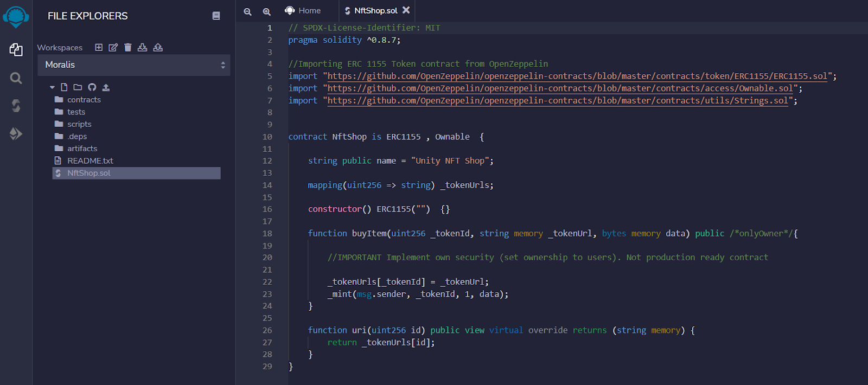Click the SPDX-License-Identifier comment line
Screen dimensions: 868x385
[x=364, y=28]
